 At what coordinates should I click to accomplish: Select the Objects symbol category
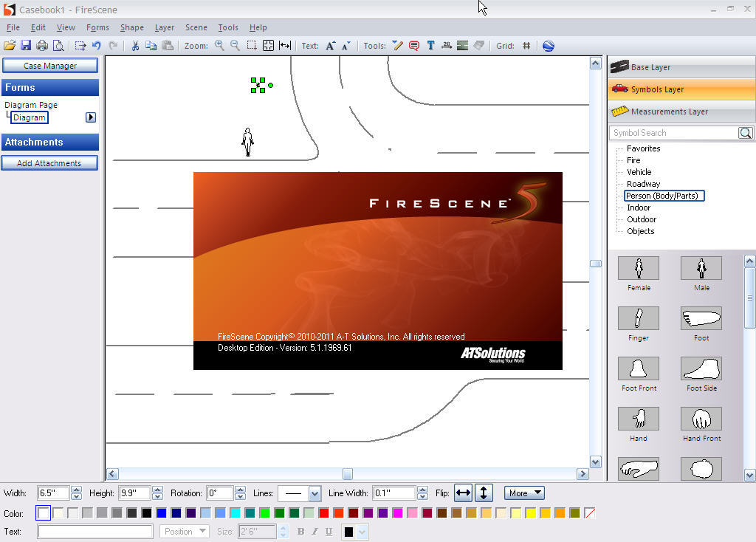[640, 231]
